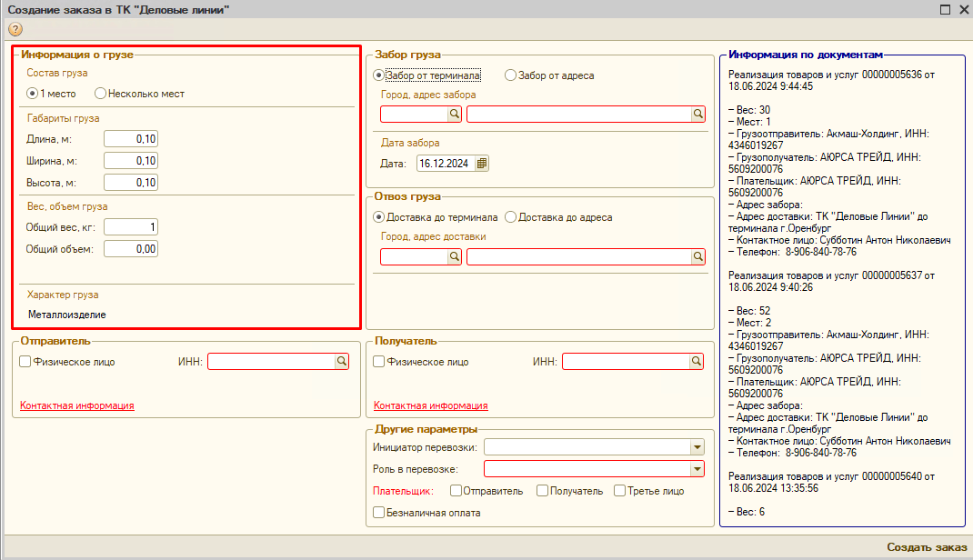The image size is (973, 560).
Task: Click the '– Вес: 52' line
Action: (749, 311)
